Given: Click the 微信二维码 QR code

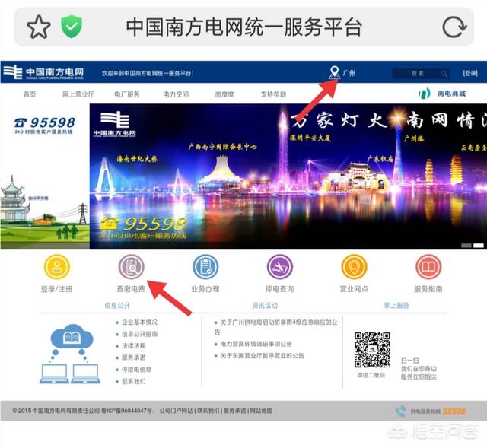Looking at the screenshot, I should [372, 350].
